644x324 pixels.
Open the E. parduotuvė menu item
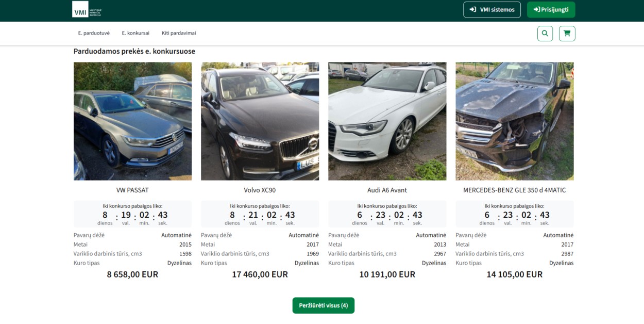[x=94, y=33]
